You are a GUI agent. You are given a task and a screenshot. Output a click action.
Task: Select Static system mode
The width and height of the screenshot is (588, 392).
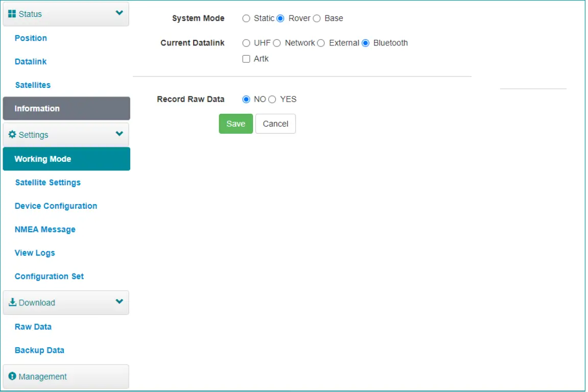pos(246,18)
